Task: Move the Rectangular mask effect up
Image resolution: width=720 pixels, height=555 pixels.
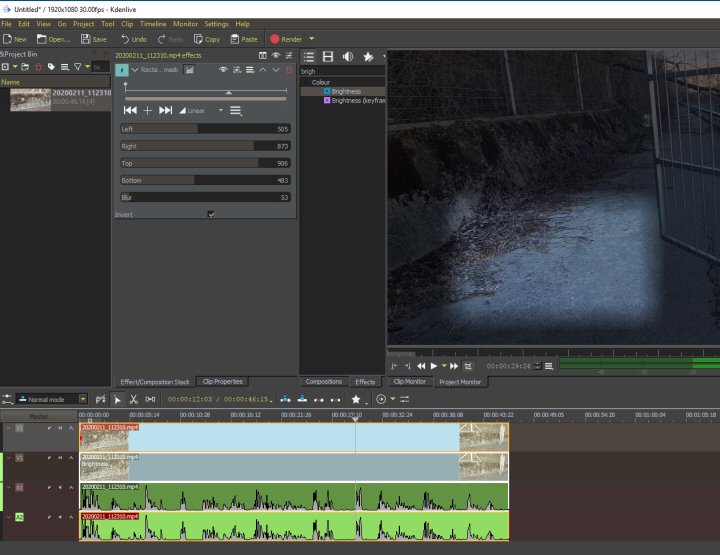Action: coord(263,70)
